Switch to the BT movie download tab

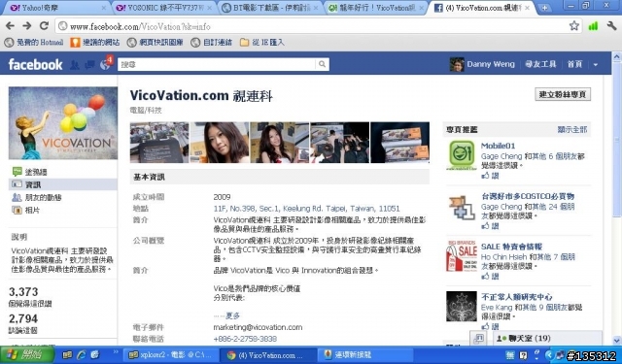(271, 8)
